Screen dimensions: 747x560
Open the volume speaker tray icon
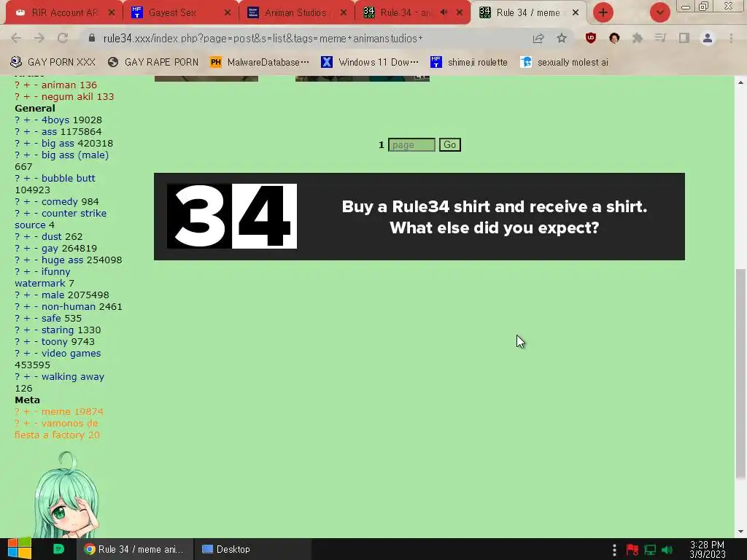tap(667, 550)
